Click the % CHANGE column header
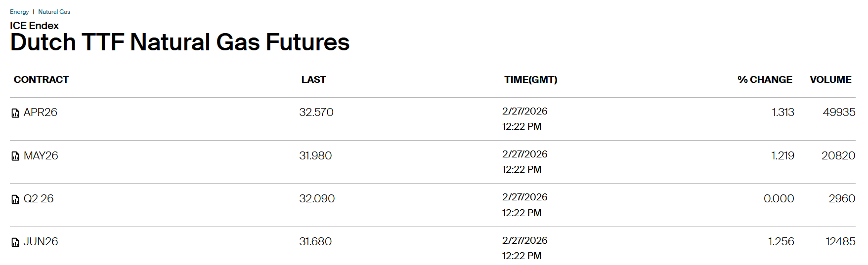 point(765,79)
